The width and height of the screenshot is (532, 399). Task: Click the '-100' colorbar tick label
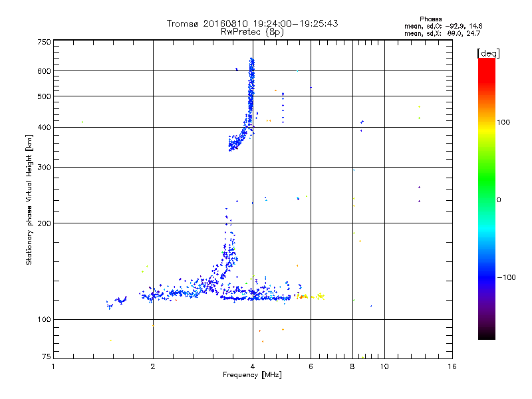pos(507,277)
